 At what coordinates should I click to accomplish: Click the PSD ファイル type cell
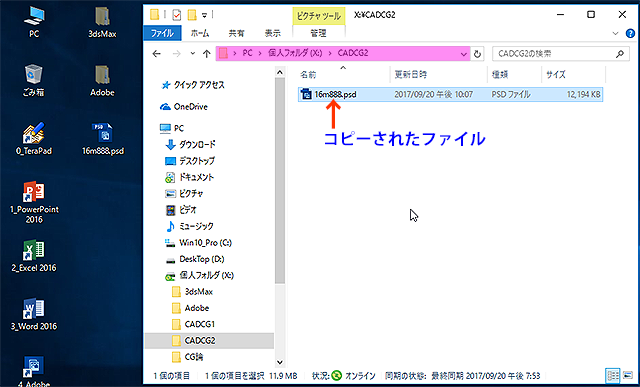[x=511, y=95]
